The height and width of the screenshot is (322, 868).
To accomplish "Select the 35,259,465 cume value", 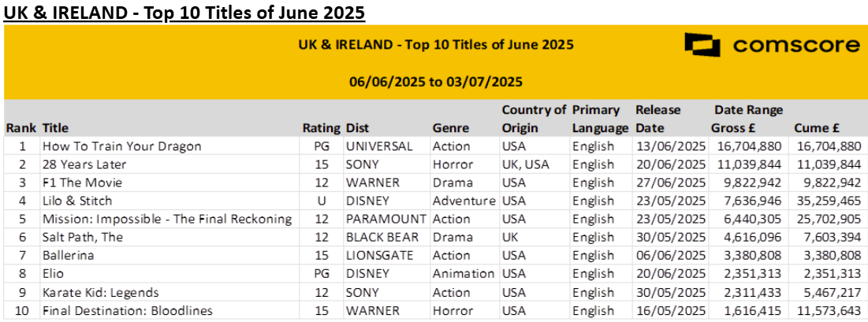I will tap(827, 201).
